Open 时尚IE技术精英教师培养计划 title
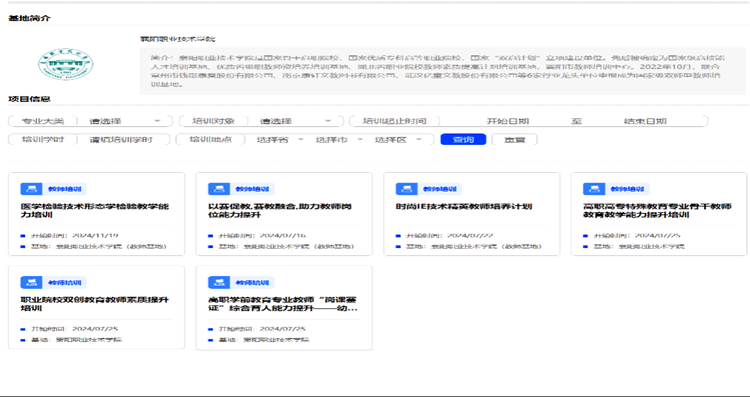The image size is (750, 397). tap(463, 207)
